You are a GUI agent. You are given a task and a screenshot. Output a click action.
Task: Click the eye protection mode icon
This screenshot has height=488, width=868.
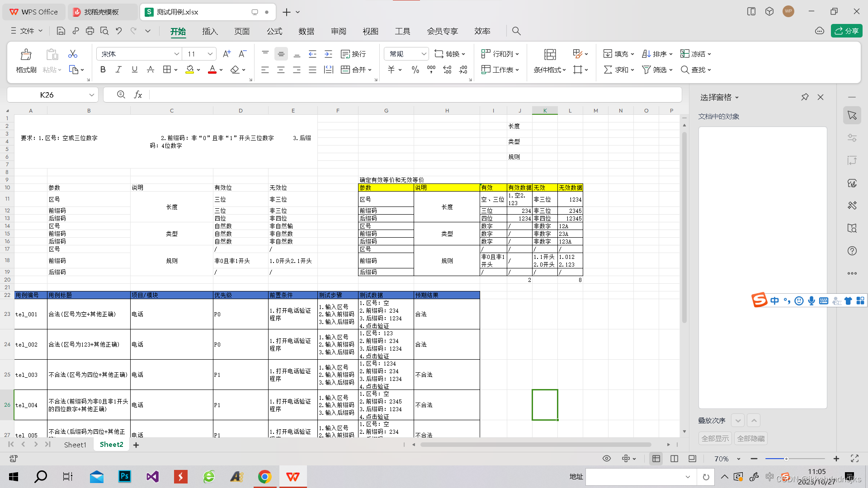[x=607, y=459]
